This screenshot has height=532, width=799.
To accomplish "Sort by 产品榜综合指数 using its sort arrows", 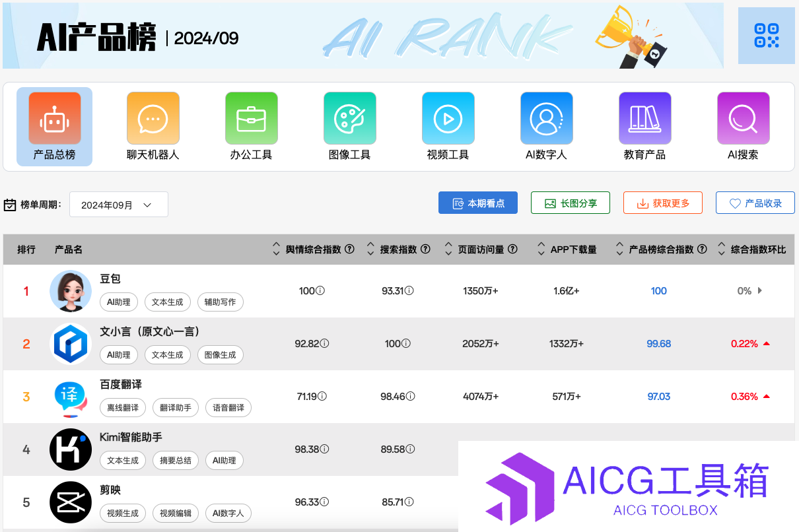I will (x=619, y=249).
